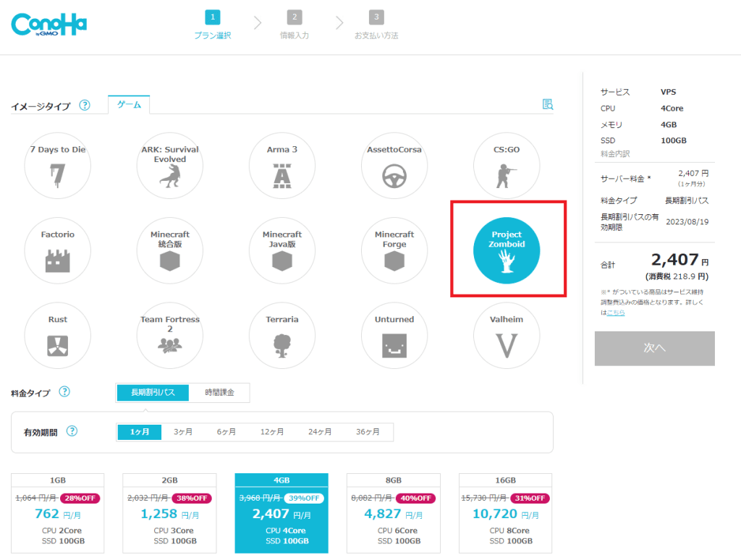Click step 2 情報入力
Screen dimensions: 741x560
tap(295, 25)
